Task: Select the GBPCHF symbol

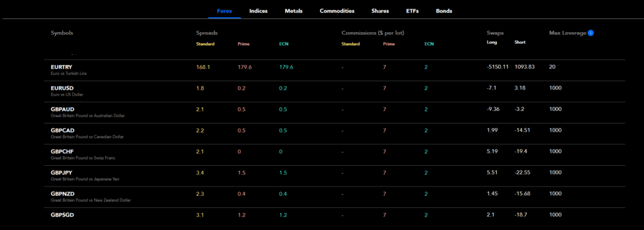Action: coord(62,151)
